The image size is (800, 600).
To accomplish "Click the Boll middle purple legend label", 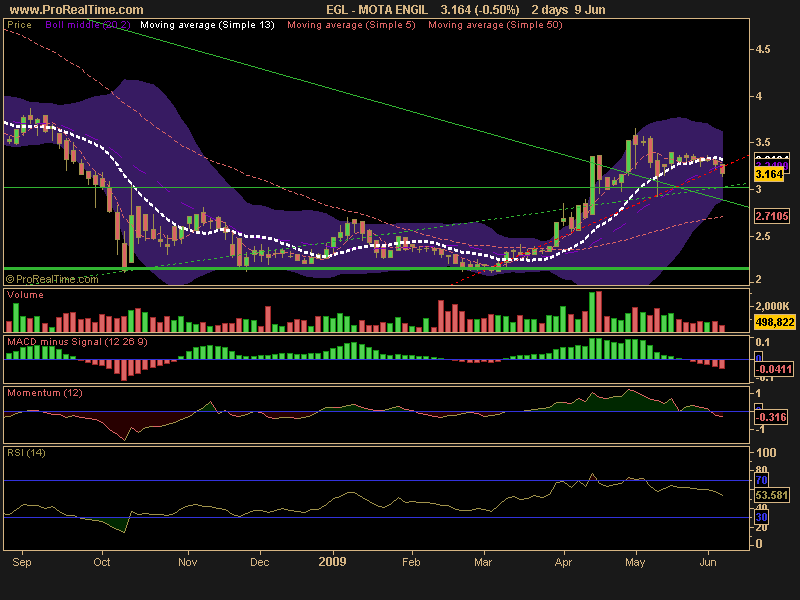I will [x=85, y=25].
